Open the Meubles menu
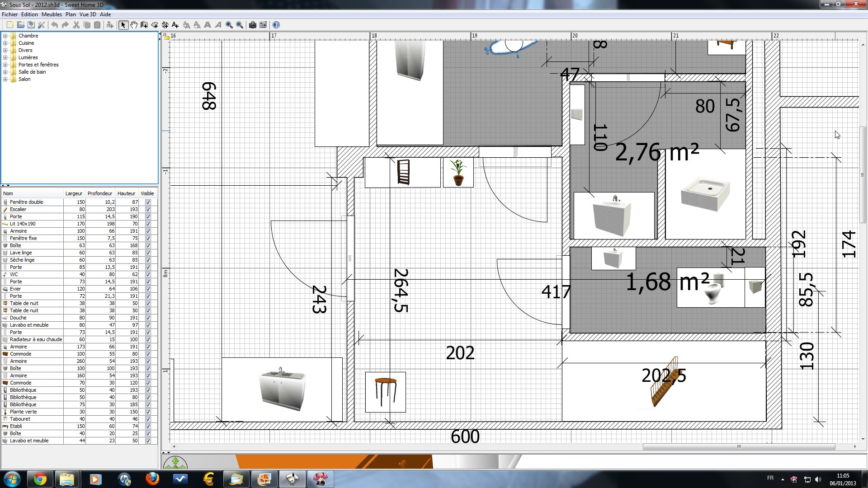The width and height of the screenshot is (868, 488). click(x=52, y=14)
